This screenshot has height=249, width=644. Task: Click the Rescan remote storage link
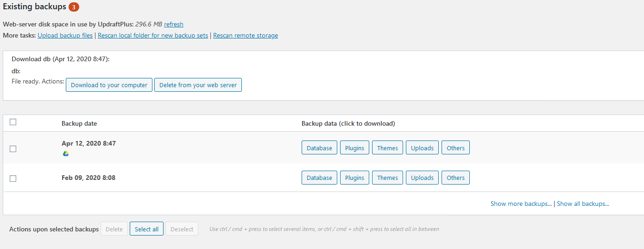(246, 35)
